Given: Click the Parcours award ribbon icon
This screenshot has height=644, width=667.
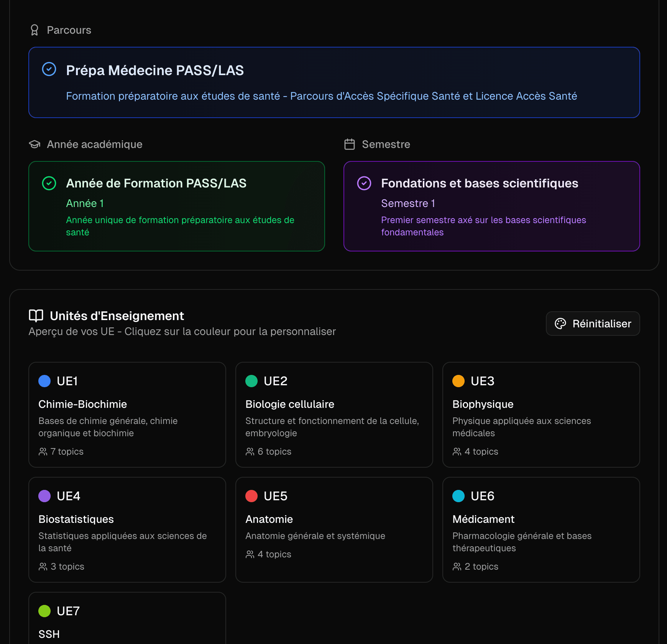Looking at the screenshot, I should click(x=34, y=30).
